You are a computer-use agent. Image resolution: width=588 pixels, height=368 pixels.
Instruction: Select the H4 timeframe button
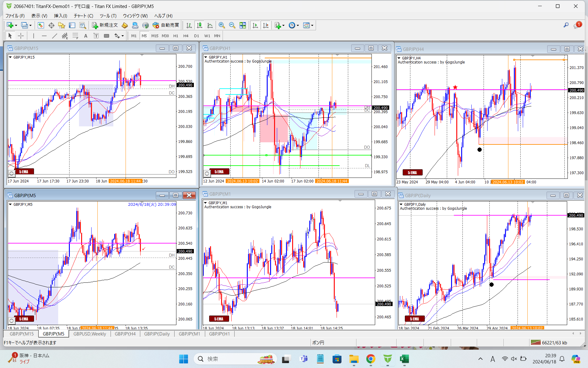click(186, 36)
